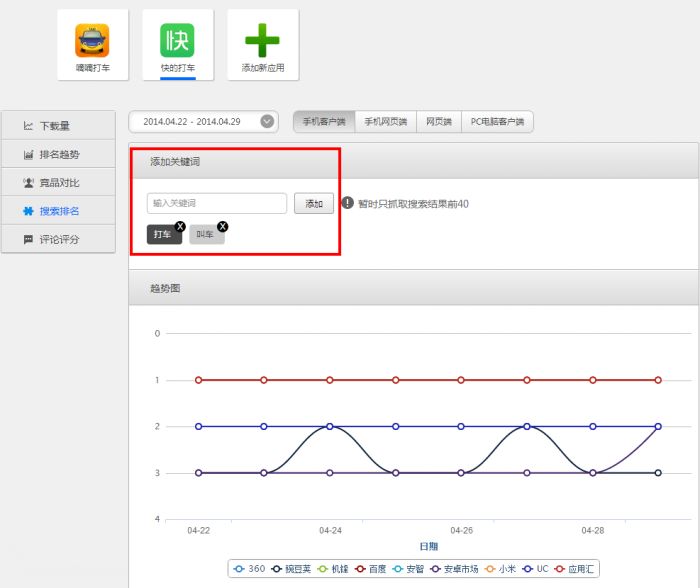This screenshot has height=588, width=700.
Task: Select the 嘀嘀打车 taxi app icon
Action: (92, 41)
